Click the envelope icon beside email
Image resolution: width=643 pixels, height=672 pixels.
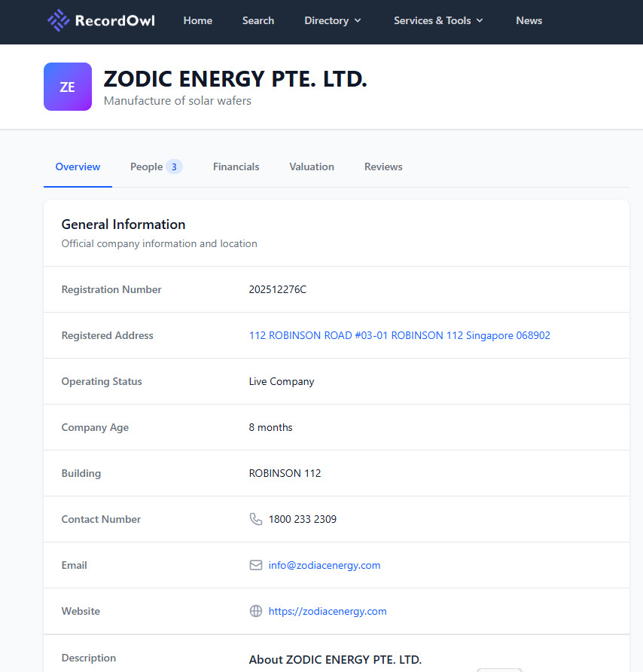point(256,565)
